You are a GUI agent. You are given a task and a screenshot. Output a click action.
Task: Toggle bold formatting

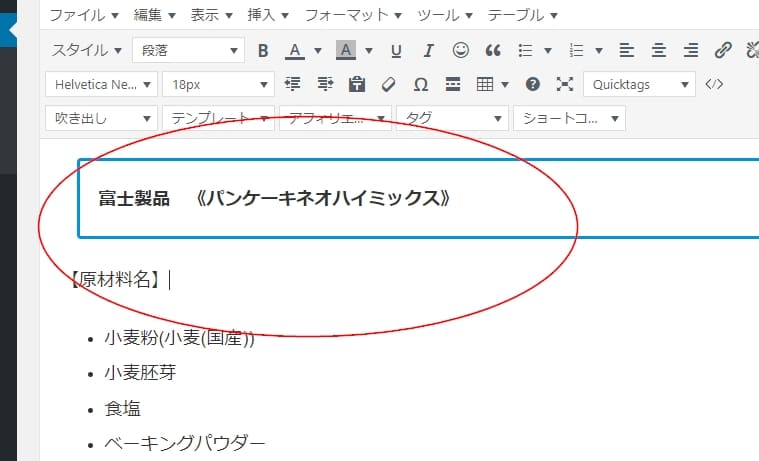pos(264,50)
